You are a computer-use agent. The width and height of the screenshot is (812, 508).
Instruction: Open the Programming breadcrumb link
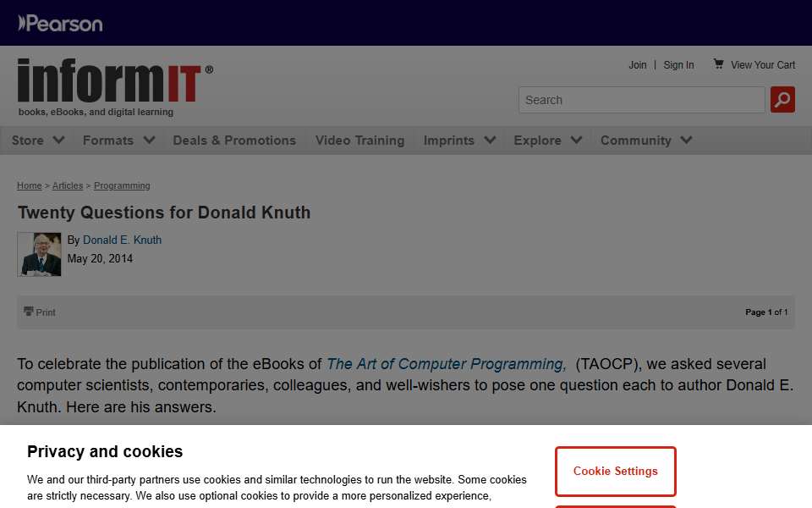(x=122, y=185)
